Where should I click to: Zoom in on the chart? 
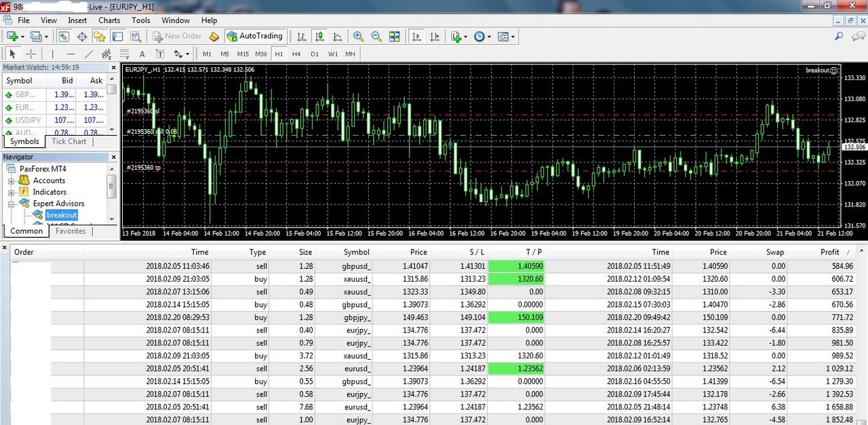click(x=358, y=37)
